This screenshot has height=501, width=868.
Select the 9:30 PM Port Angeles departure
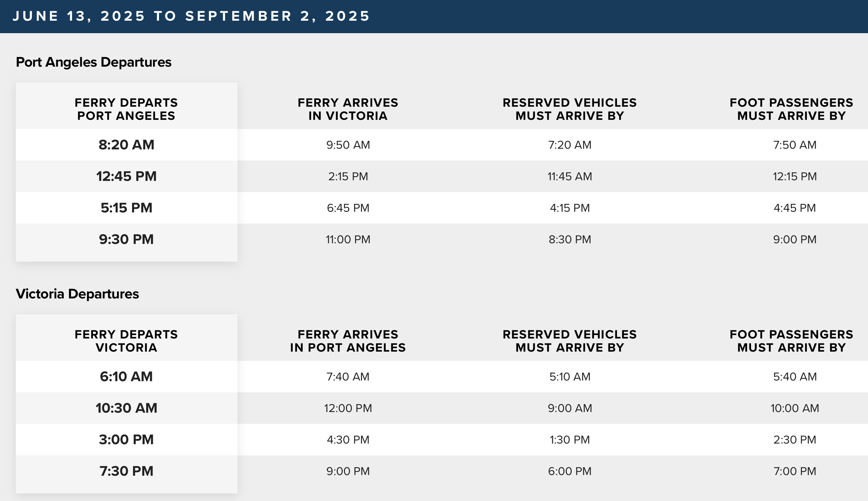(126, 239)
